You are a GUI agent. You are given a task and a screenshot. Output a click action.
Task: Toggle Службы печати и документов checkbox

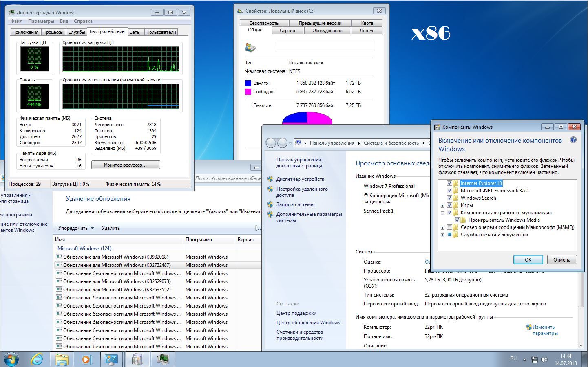449,235
